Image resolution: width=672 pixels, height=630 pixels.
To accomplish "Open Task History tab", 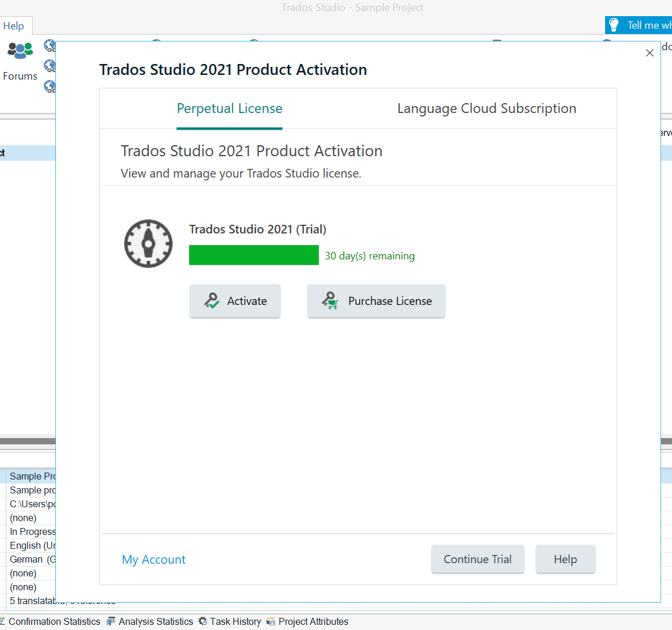I will [x=230, y=621].
